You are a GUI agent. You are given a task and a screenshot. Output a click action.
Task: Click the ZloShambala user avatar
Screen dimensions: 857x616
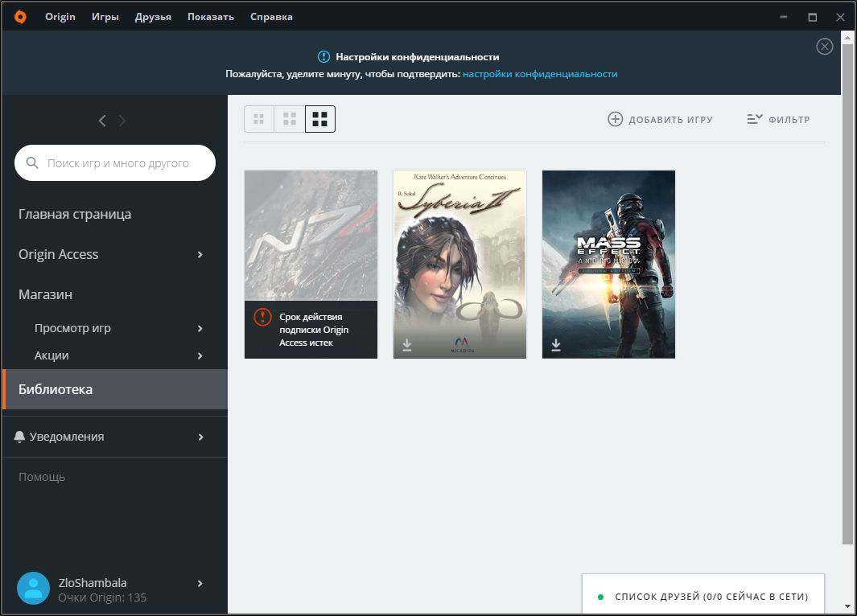click(x=33, y=588)
